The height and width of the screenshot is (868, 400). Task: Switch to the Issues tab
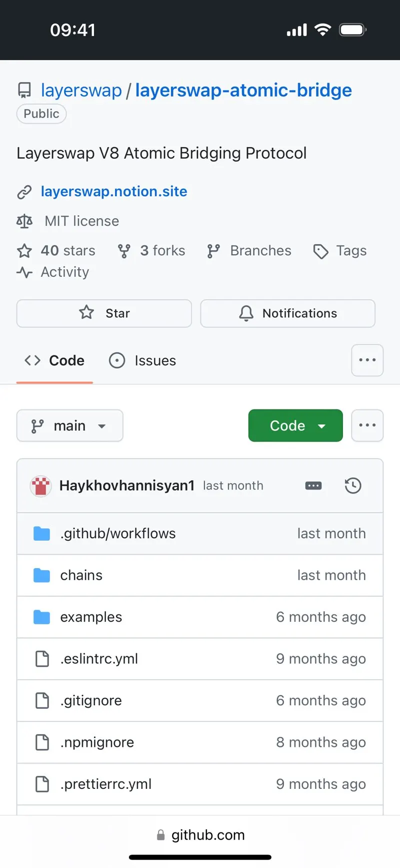coord(143,360)
